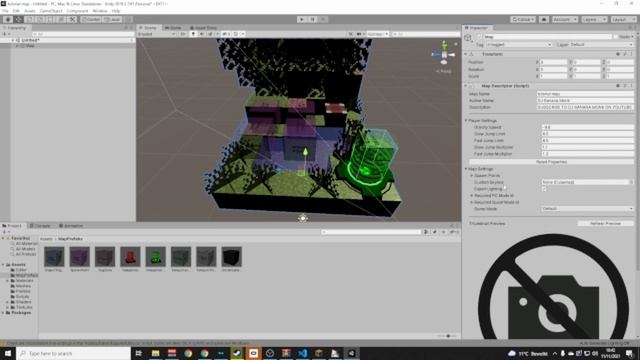Select the Packages folder in Project tree
The width and height of the screenshot is (640, 360).
21,313
